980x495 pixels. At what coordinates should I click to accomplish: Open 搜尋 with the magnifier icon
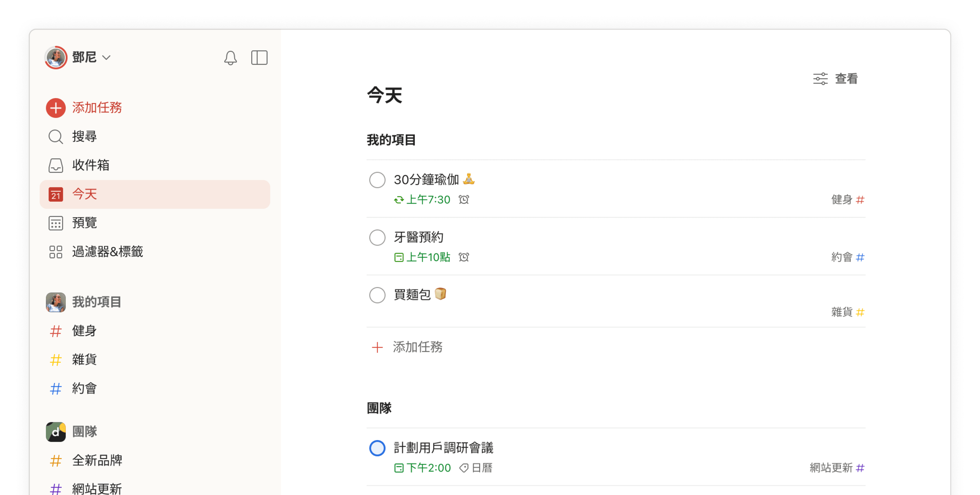pos(56,137)
